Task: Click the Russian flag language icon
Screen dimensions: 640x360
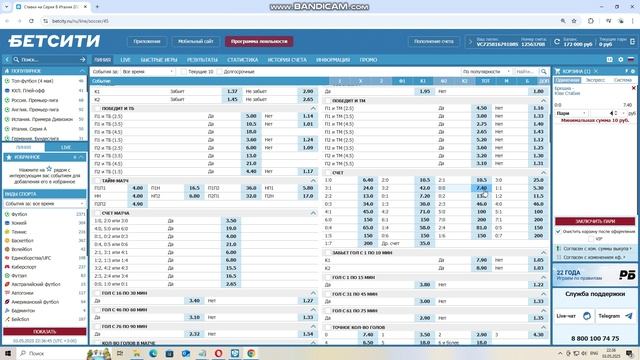Action: [631, 60]
